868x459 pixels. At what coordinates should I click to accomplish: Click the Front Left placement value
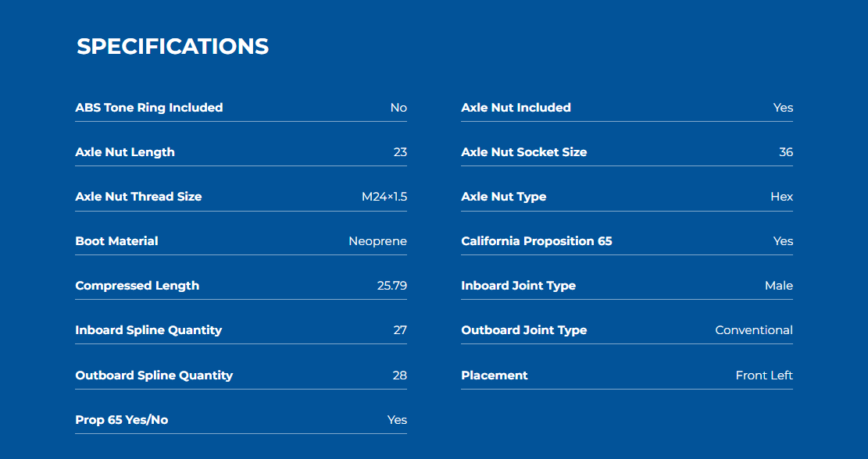coord(764,375)
